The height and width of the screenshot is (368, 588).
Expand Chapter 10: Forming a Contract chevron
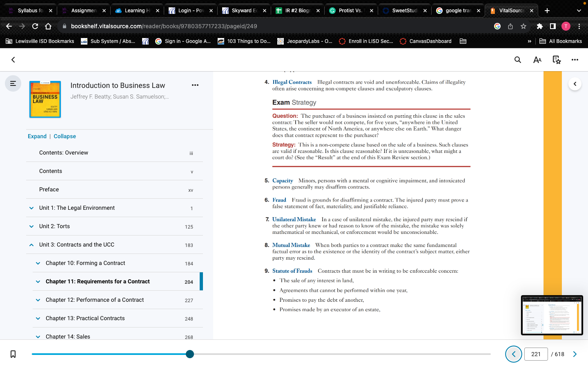point(38,263)
